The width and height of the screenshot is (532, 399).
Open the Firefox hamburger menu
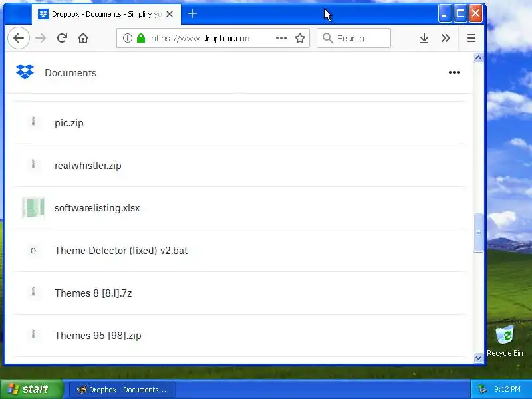point(471,38)
